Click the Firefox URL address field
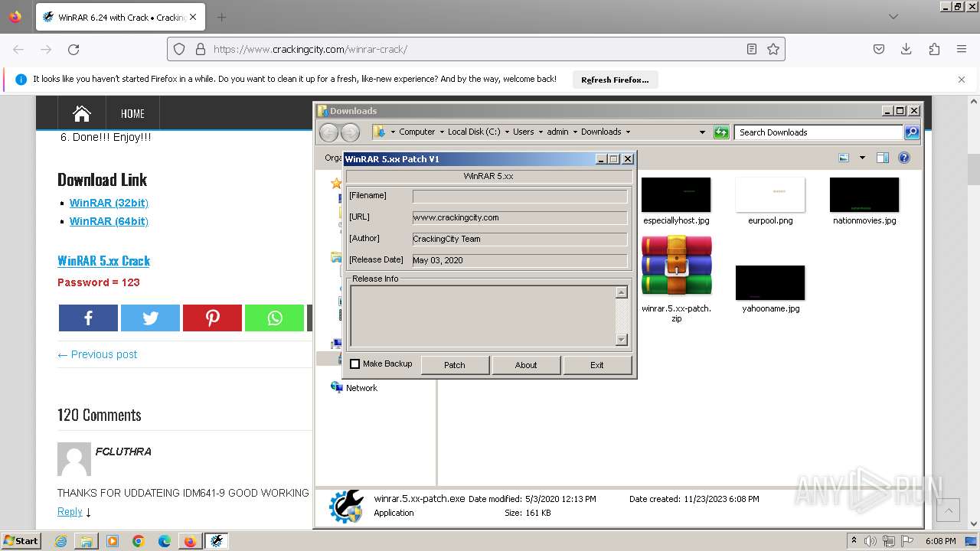The height and width of the screenshot is (551, 980). pos(475,49)
